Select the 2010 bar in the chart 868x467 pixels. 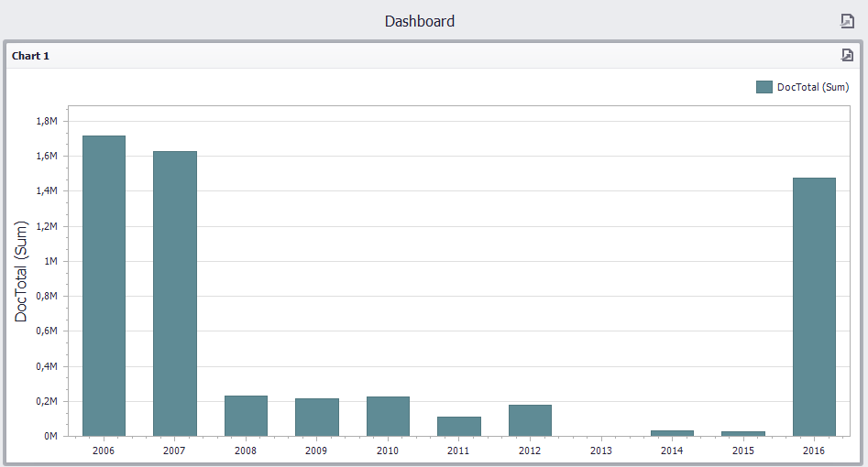[x=388, y=416]
